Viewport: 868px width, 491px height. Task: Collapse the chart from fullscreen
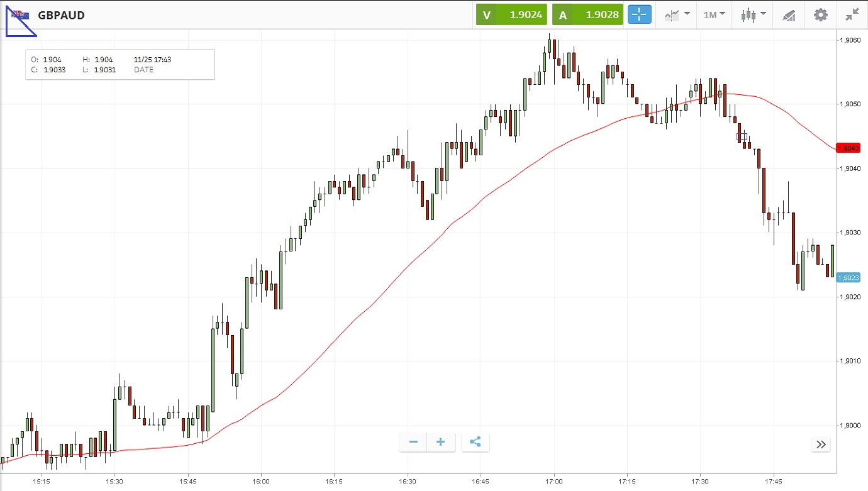tap(852, 14)
